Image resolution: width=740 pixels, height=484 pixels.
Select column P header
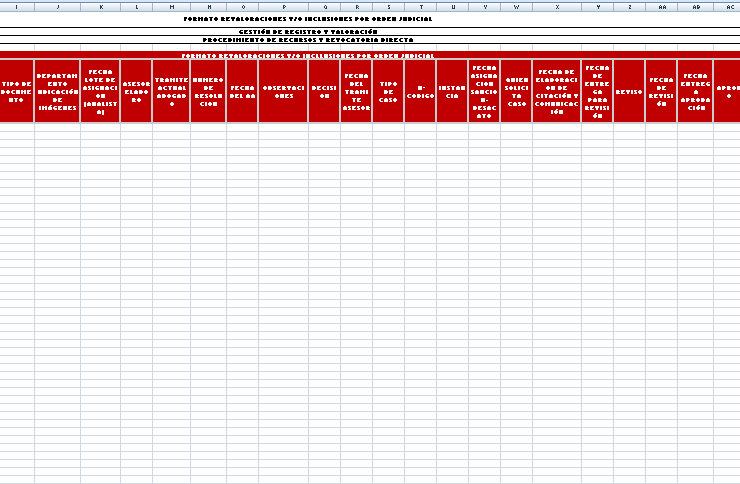pyautogui.click(x=284, y=7)
